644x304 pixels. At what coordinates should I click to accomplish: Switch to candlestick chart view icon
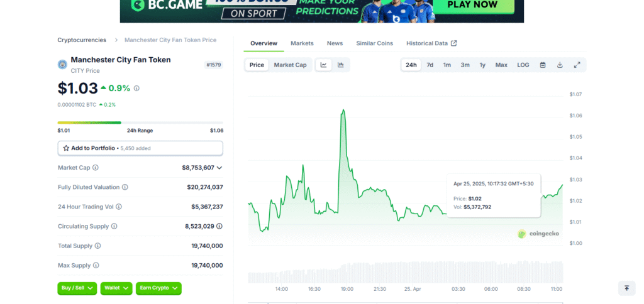coord(340,65)
